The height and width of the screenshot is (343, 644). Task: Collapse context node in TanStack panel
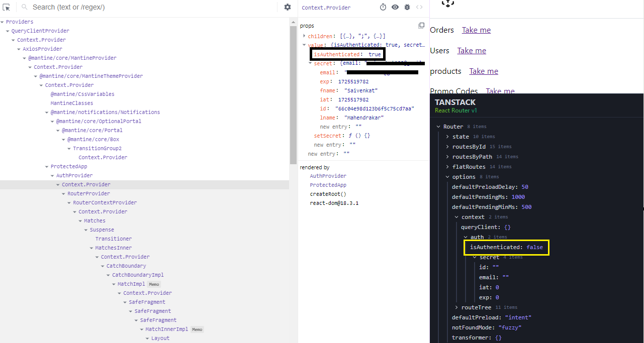point(456,217)
